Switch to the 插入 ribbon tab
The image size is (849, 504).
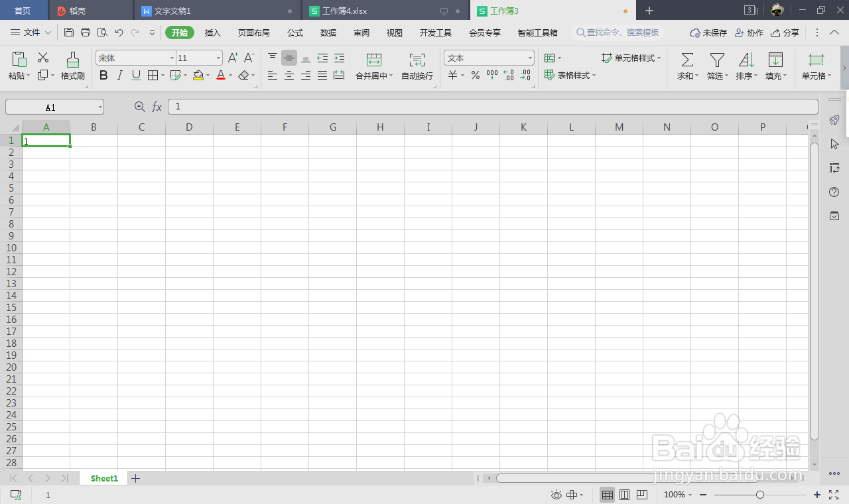(212, 32)
